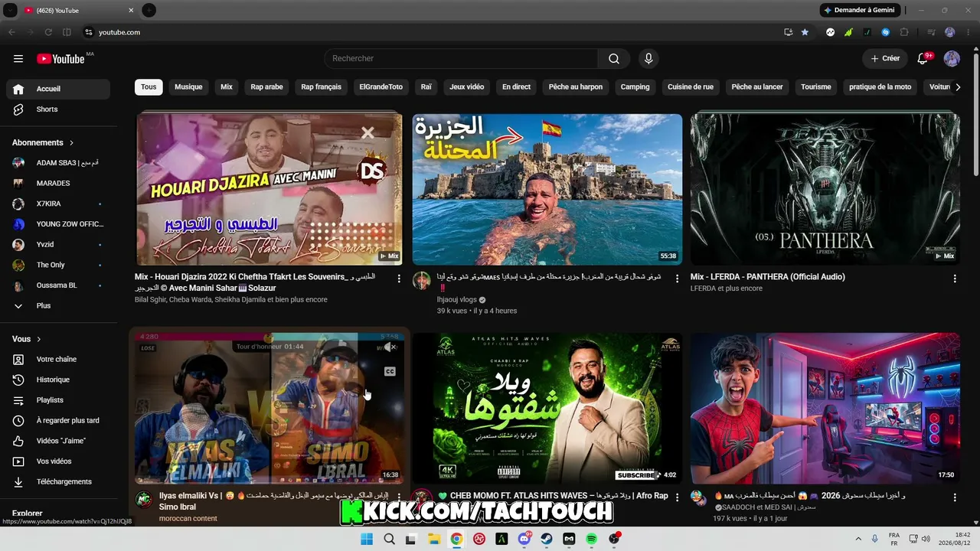980x551 pixels.
Task: Open The Only subscription channel
Action: click(x=58, y=265)
